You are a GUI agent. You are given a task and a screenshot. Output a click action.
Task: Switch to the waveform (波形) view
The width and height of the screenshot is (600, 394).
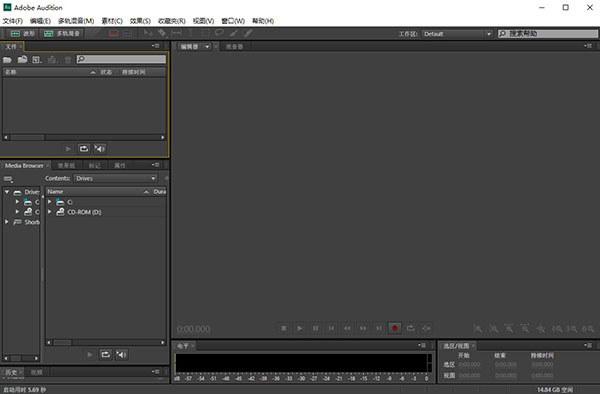coord(22,34)
